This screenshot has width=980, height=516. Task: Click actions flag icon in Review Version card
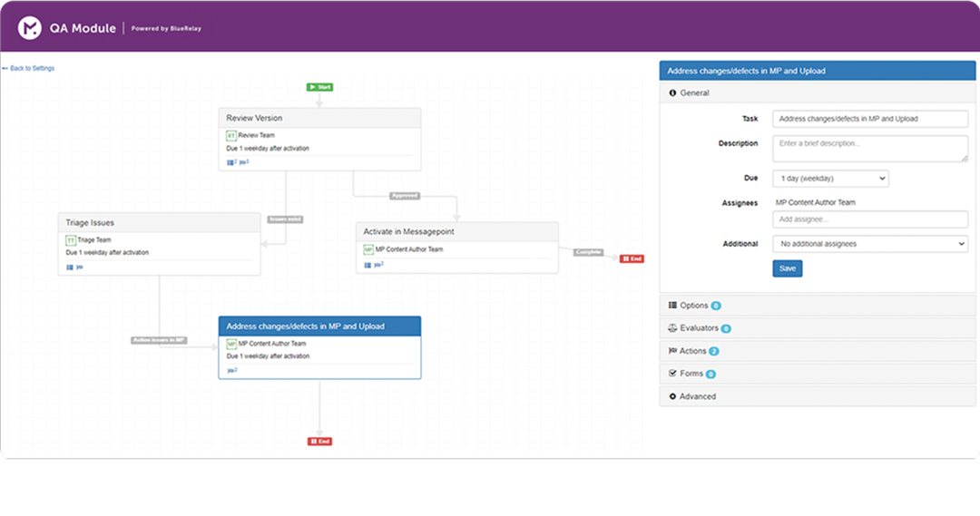click(243, 162)
